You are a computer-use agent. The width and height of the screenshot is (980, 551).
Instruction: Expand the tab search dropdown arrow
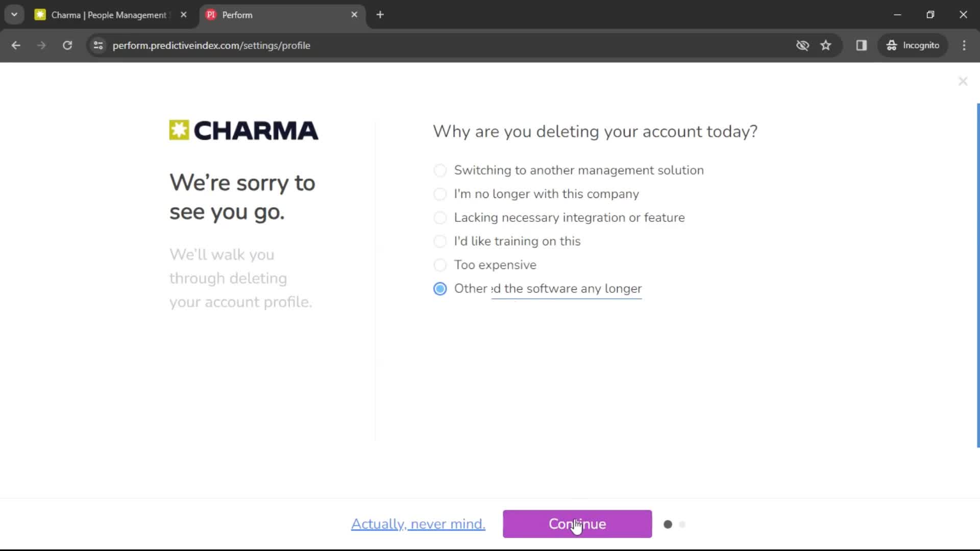tap(14, 15)
